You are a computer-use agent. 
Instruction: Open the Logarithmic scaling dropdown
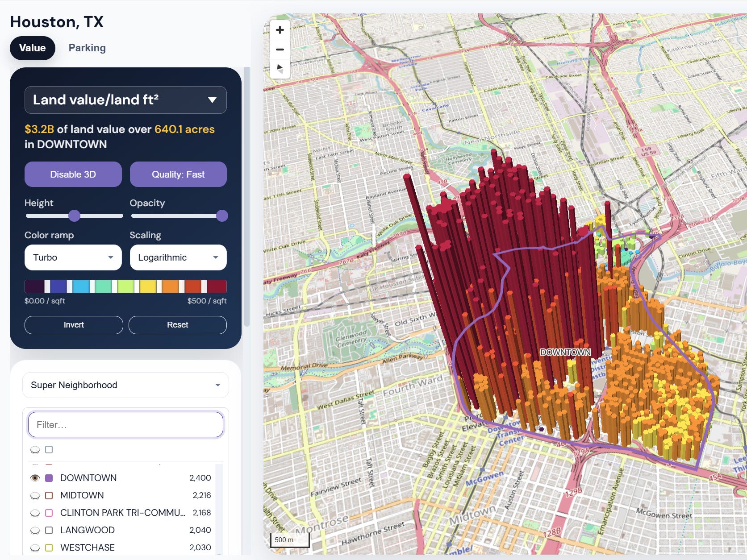[x=178, y=257]
